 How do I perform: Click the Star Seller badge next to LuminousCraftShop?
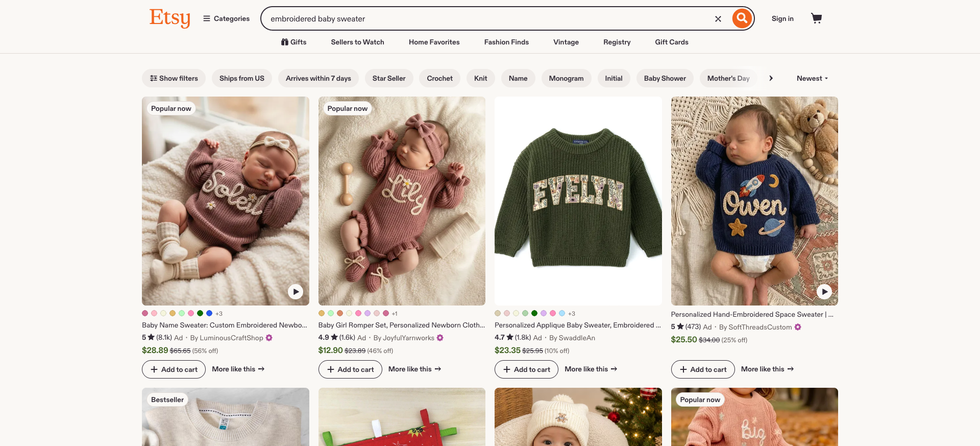[x=269, y=338]
